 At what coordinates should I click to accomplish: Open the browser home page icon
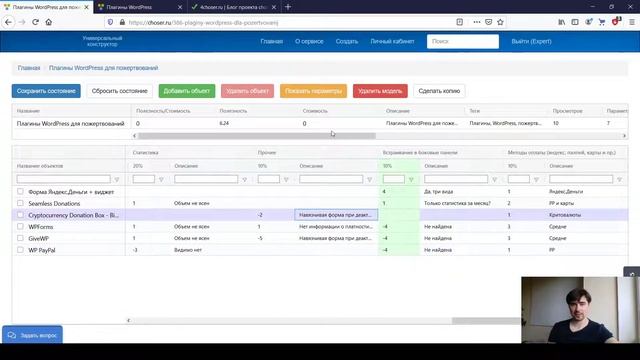pyautogui.click(x=49, y=22)
